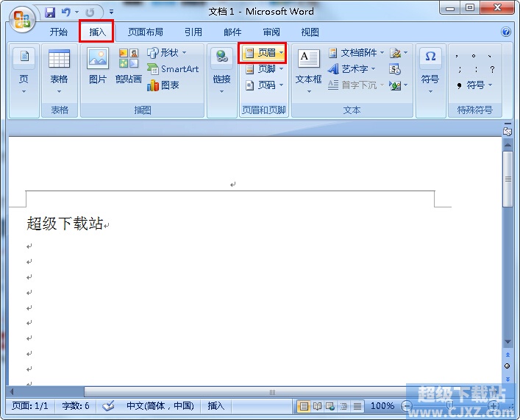This screenshot has width=520, height=420.
Task: Click the vertical scrollbar up arrow
Action: pyautogui.click(x=507, y=146)
